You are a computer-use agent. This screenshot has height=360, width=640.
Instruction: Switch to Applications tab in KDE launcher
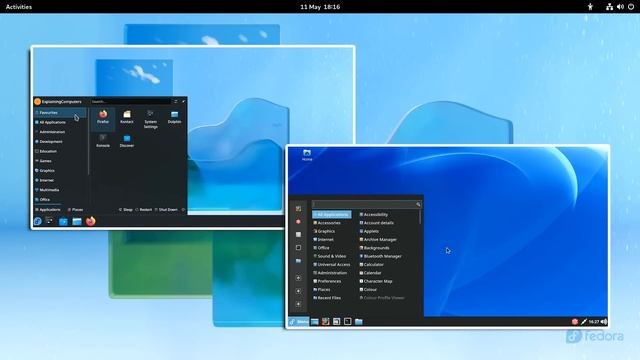coord(48,209)
